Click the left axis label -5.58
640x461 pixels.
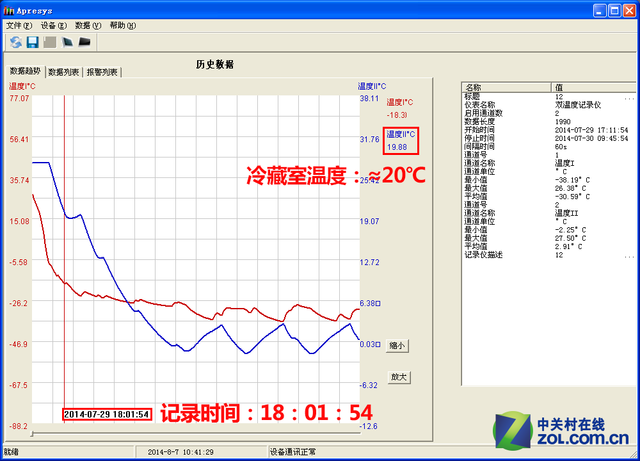tap(18, 262)
